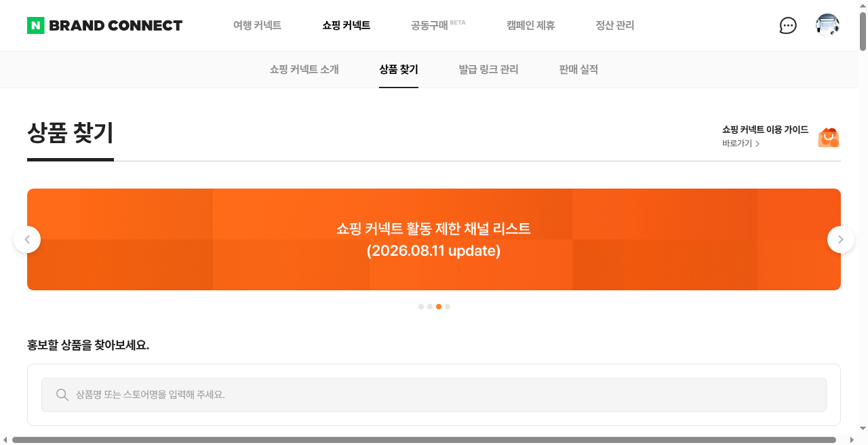Switch to 상품 찾기 tab
The width and height of the screenshot is (868, 445).
pos(399,69)
